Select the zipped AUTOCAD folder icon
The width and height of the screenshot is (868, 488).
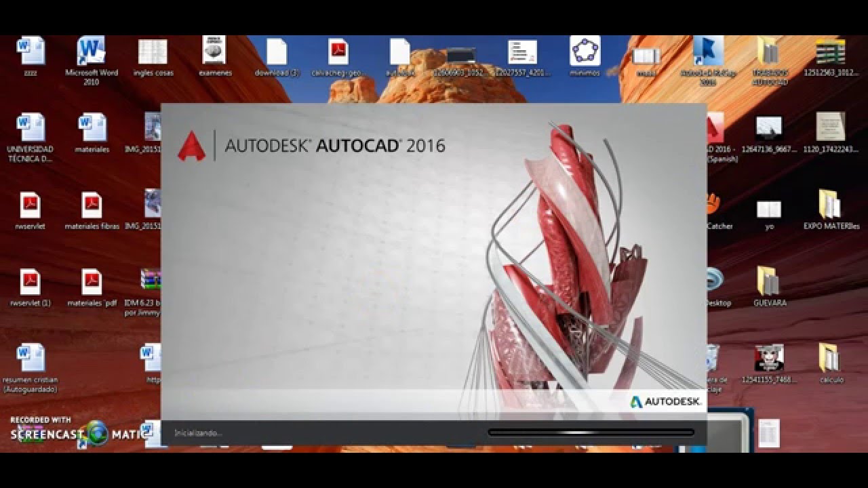click(x=769, y=52)
